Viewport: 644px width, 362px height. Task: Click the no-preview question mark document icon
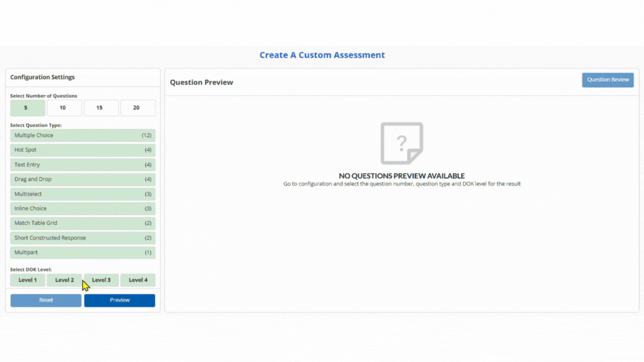[x=402, y=143]
